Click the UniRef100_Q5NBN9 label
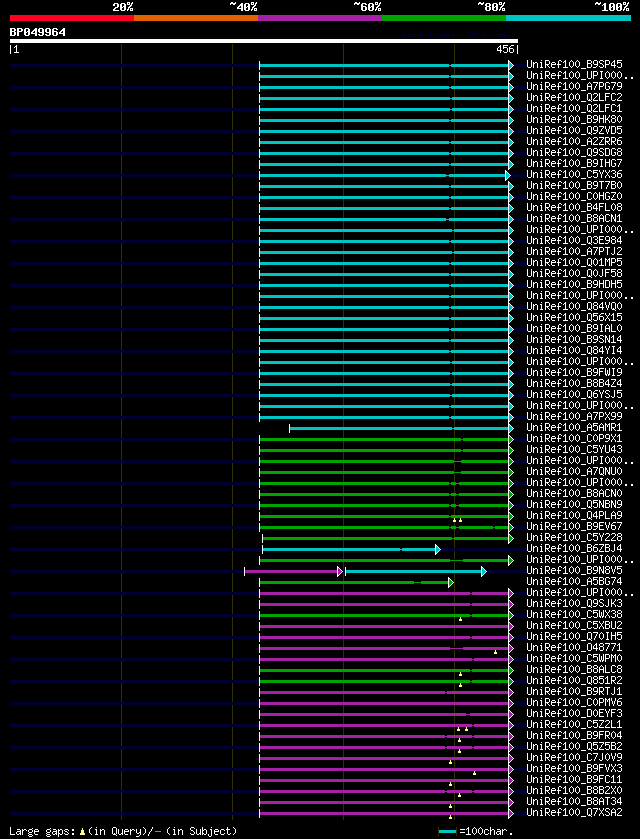Screen dimensions: 640x839 pyautogui.click(x=574, y=505)
